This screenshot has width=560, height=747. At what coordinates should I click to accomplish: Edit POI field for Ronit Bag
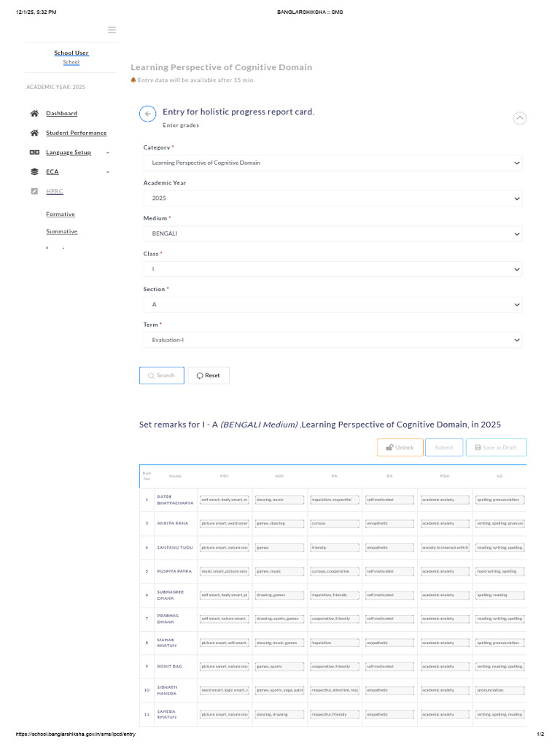tap(225, 667)
